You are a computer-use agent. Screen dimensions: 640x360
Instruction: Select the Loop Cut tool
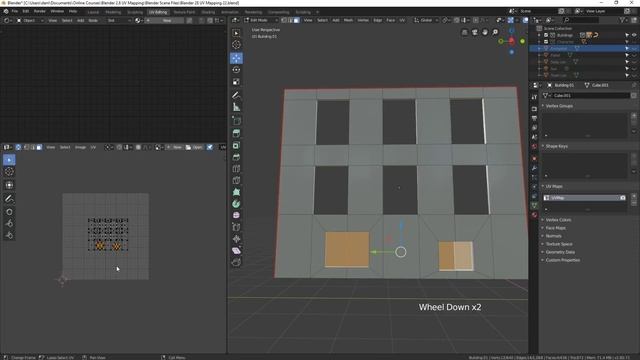236,169
